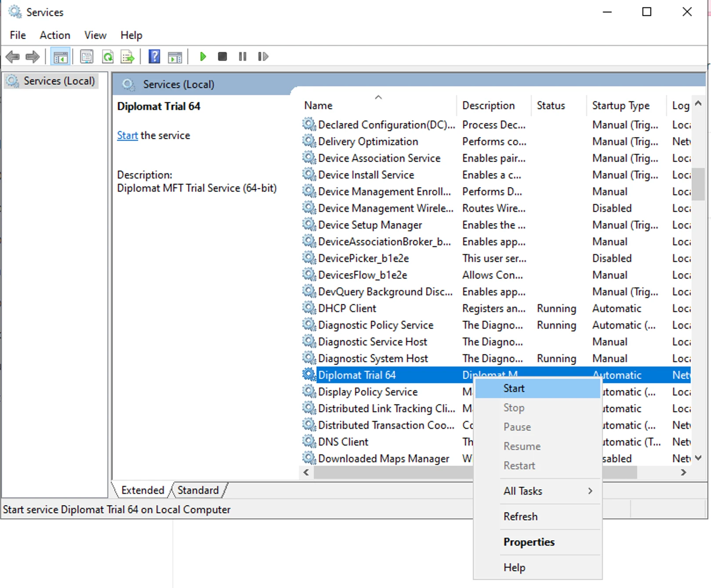Click gear icon of Display Policy Service
This screenshot has height=588, width=711.
click(x=309, y=391)
